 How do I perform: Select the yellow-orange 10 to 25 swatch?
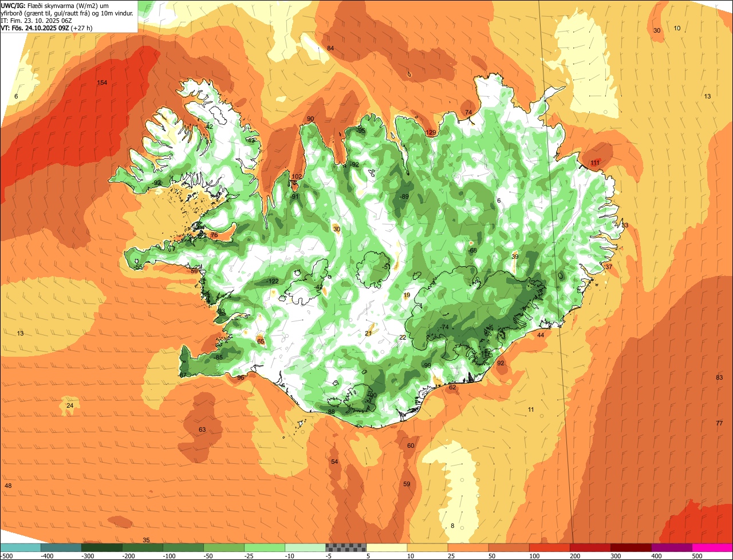coord(427,547)
